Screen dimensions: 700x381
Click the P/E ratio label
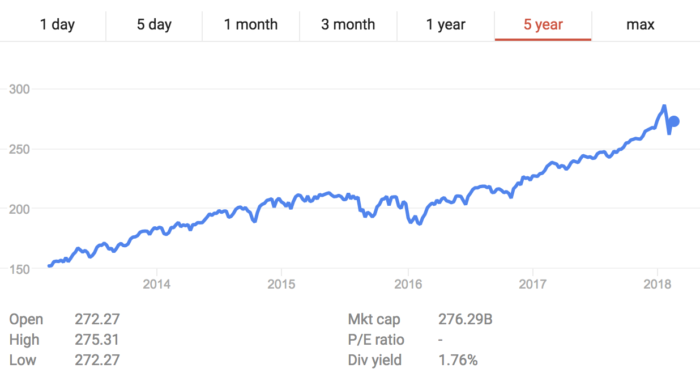click(376, 340)
